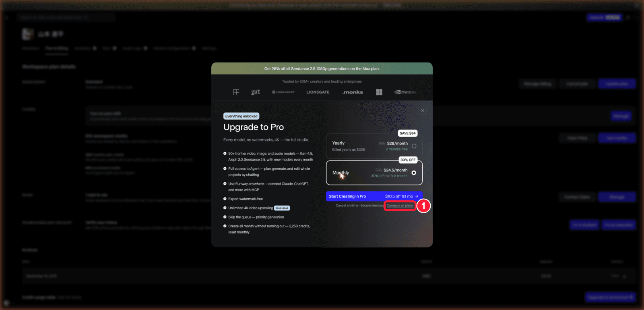The image size is (644, 310).
Task: Click the Lionsgate logo
Action: pos(318,92)
